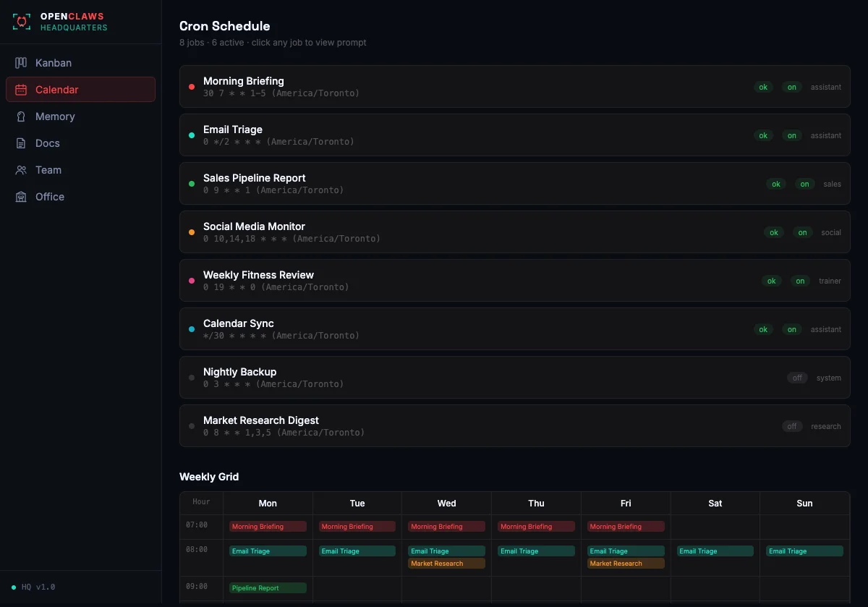Open the Calendar Sync job
The height and width of the screenshot is (607, 868).
click(x=514, y=329)
